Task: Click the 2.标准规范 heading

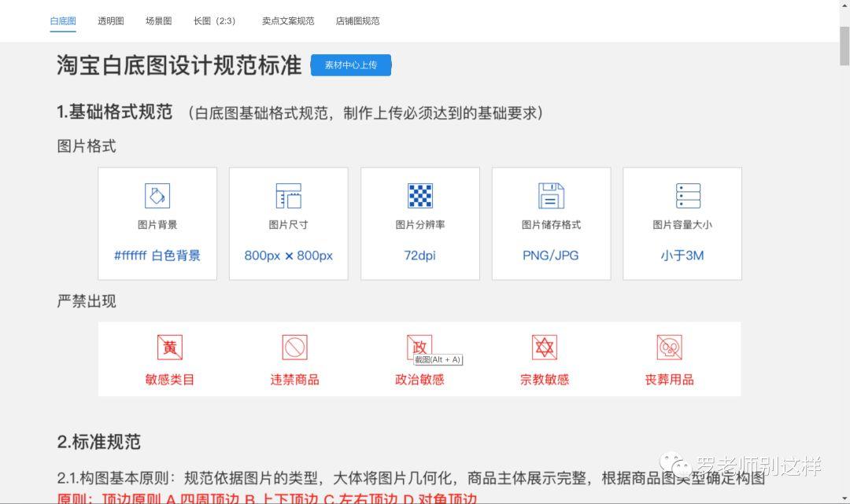Action: pyautogui.click(x=98, y=442)
